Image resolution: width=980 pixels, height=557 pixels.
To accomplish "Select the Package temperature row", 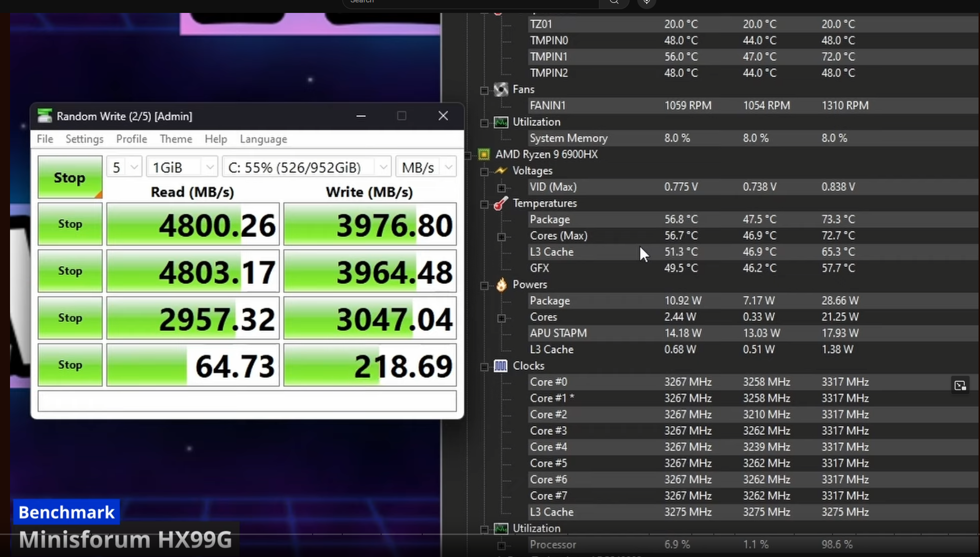I will [x=753, y=219].
